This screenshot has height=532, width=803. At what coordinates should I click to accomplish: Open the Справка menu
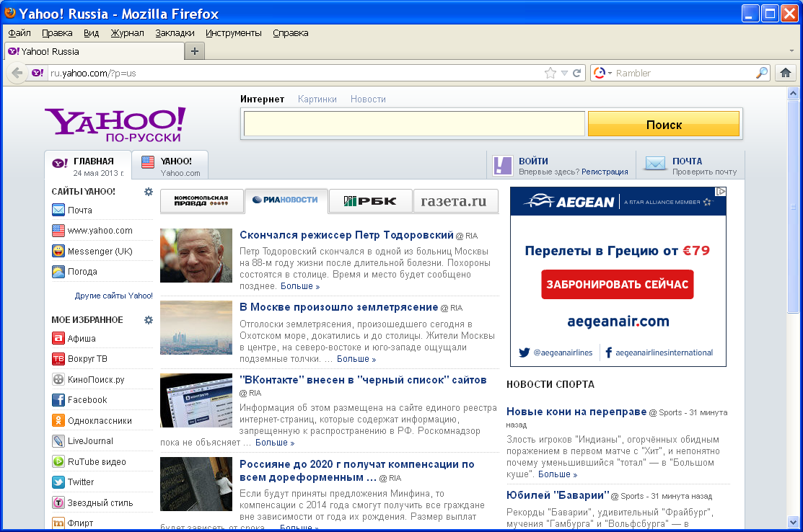290,32
